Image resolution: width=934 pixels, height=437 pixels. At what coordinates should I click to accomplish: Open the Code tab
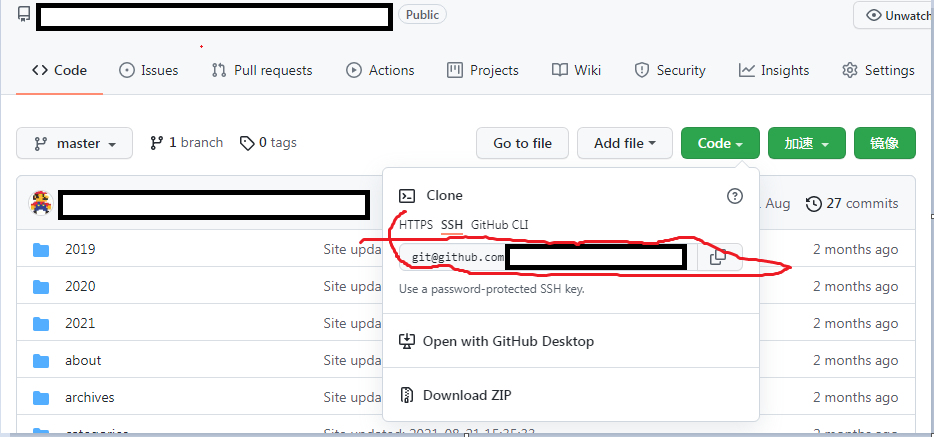(x=60, y=70)
